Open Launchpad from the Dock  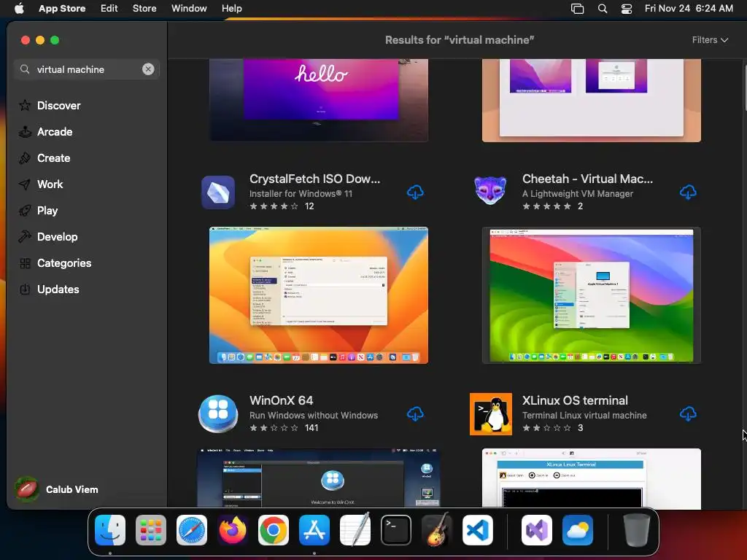click(150, 530)
